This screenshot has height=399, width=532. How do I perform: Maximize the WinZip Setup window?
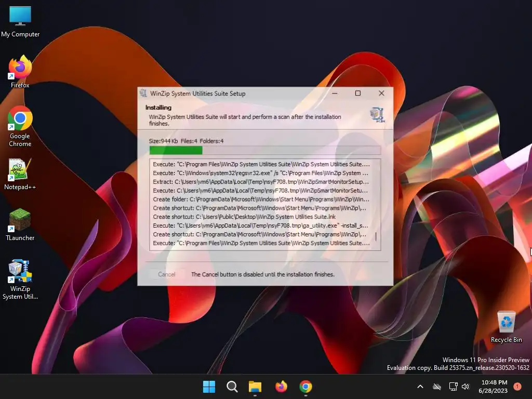coord(358,94)
